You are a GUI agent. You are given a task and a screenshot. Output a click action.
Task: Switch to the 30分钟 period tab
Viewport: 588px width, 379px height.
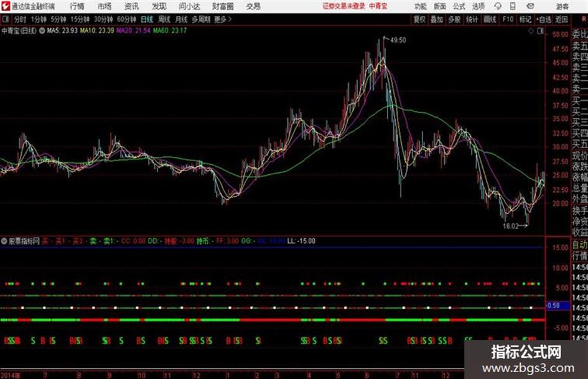[x=103, y=19]
